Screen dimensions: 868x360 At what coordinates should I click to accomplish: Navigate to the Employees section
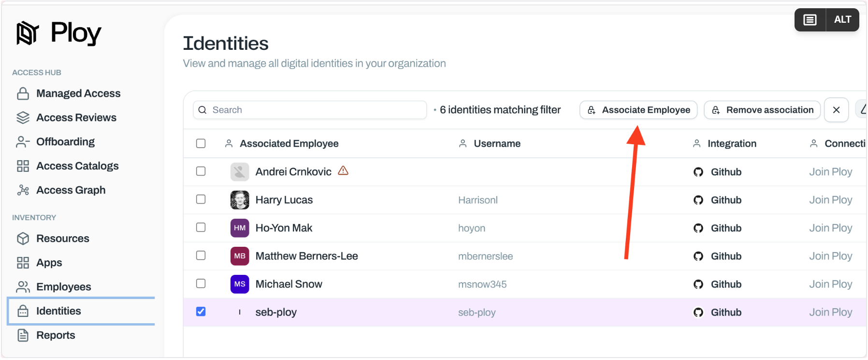tap(63, 287)
